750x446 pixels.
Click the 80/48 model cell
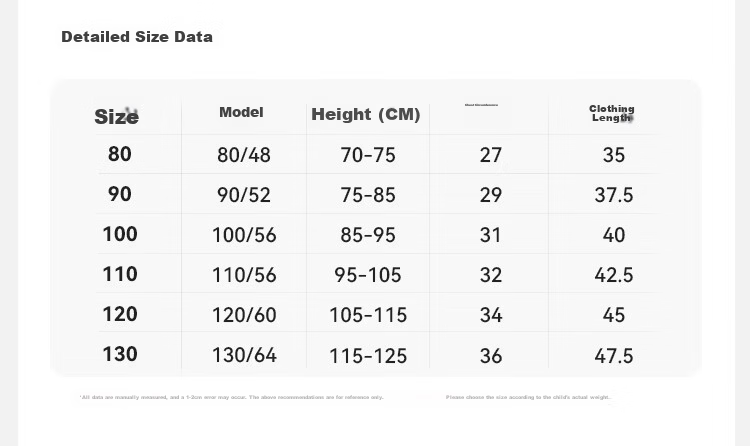(x=244, y=155)
